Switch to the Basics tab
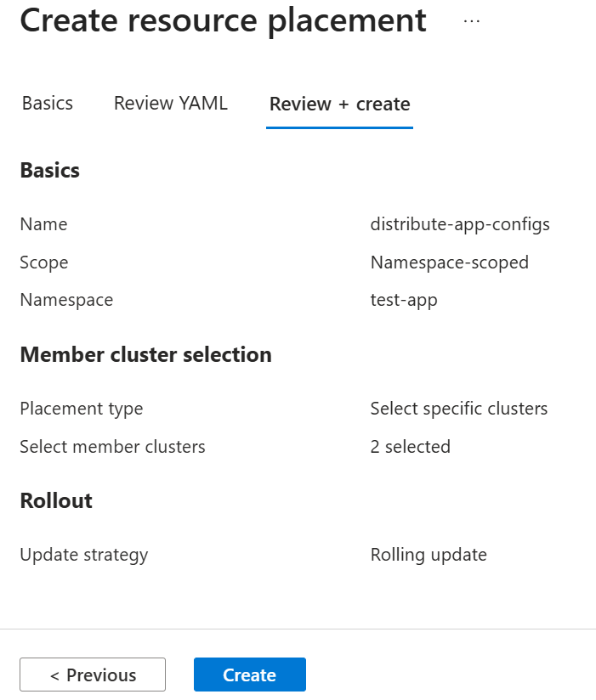 click(x=48, y=104)
